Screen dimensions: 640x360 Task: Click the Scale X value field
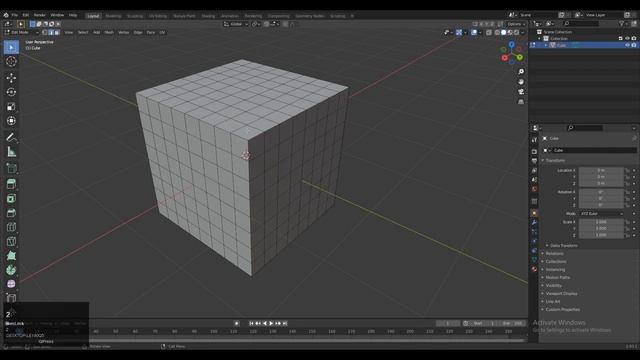(601, 222)
